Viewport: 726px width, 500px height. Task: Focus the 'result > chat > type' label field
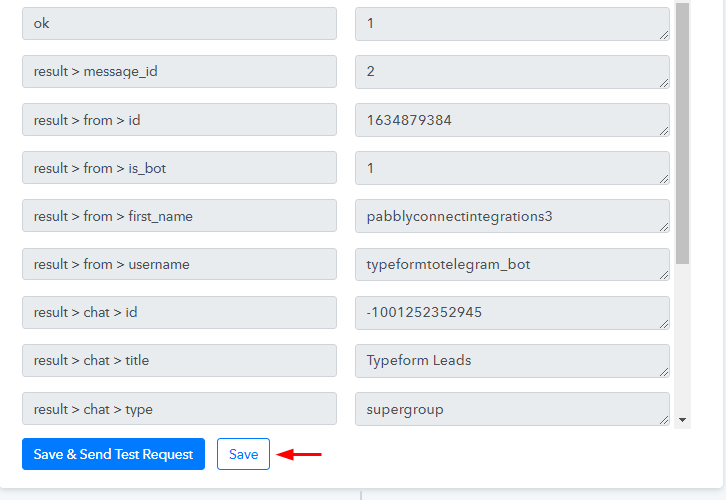point(179,408)
